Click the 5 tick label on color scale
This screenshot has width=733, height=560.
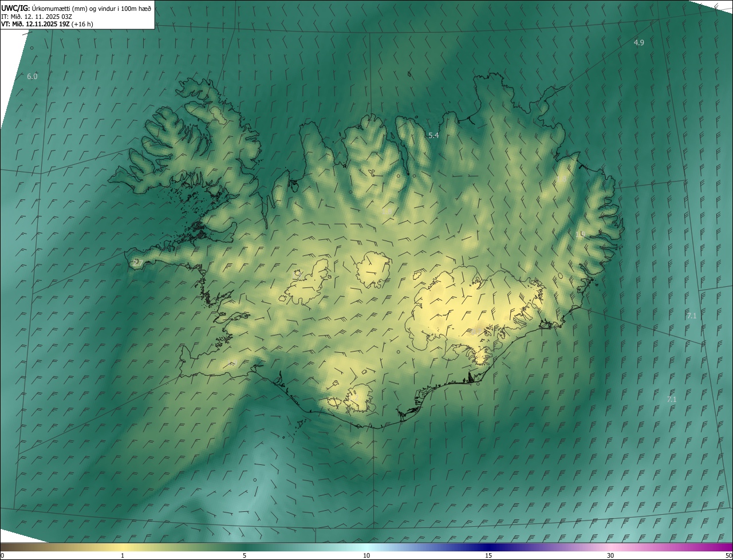pos(245,555)
